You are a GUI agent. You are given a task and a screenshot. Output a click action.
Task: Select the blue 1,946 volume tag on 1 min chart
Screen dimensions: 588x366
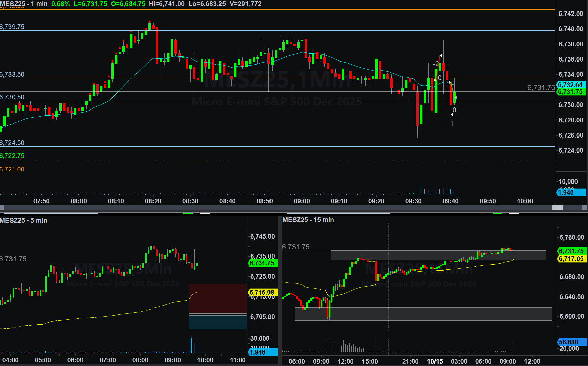[x=570, y=192]
